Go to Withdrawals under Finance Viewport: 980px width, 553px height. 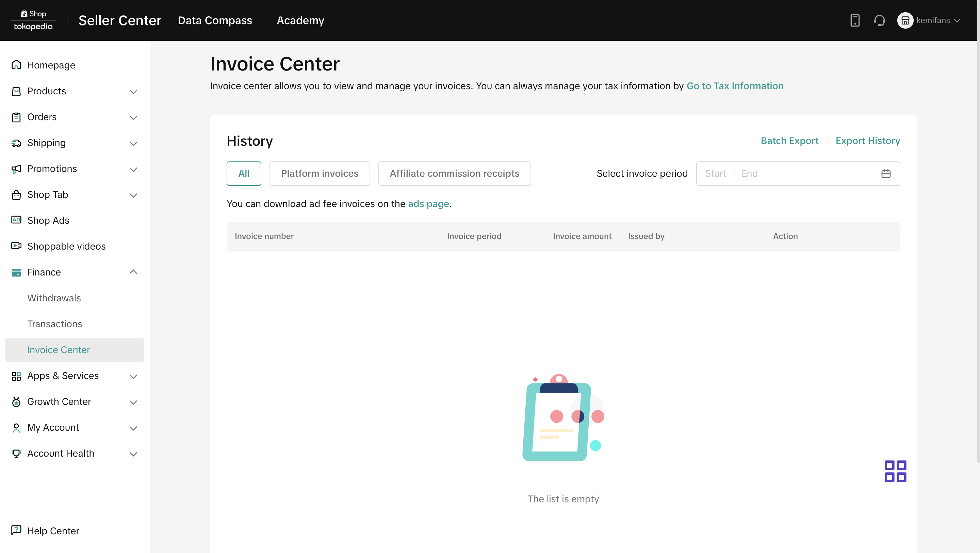click(54, 298)
